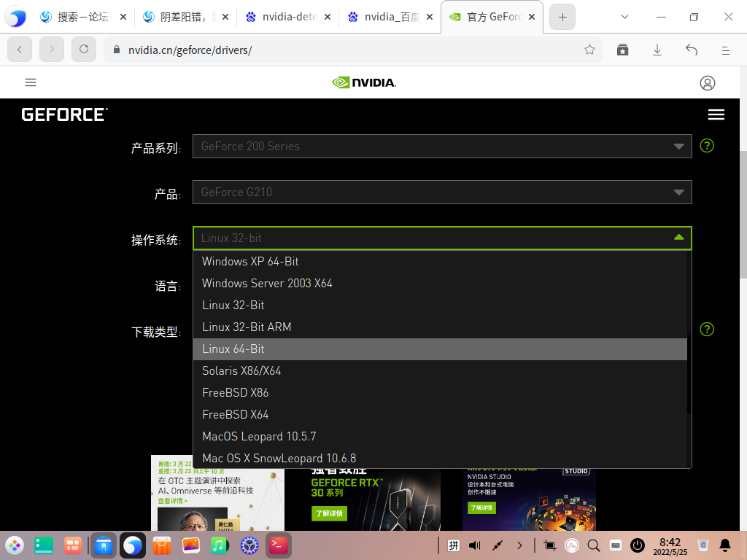Viewport: 747px width, 560px height.
Task: Bookmark the page with the star icon
Action: (x=589, y=49)
